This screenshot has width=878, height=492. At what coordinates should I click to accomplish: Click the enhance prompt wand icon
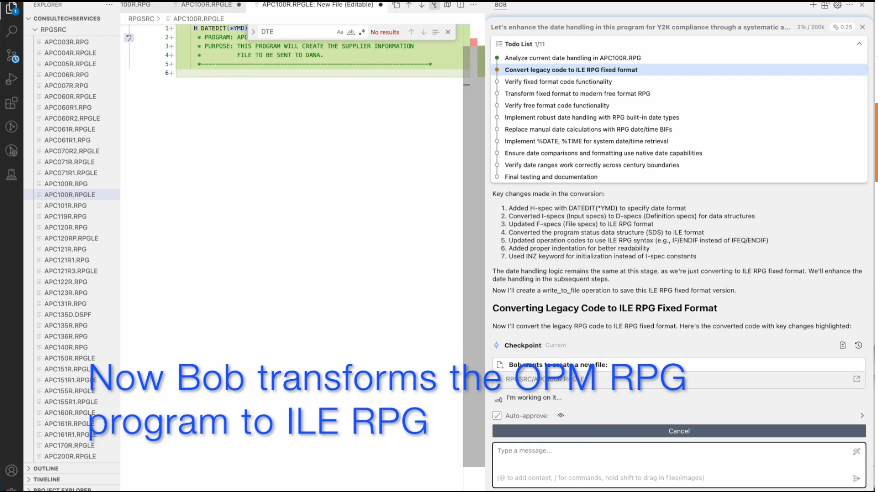pos(856,451)
